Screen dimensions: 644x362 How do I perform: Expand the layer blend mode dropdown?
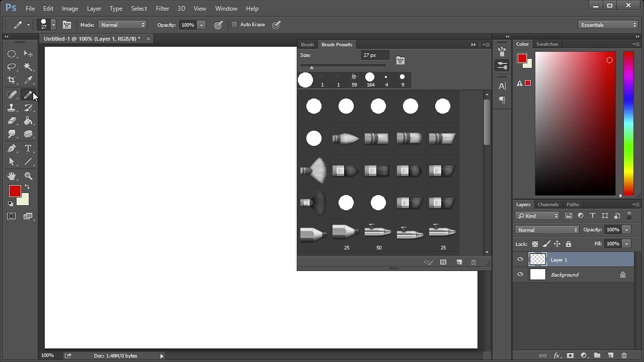pos(547,230)
